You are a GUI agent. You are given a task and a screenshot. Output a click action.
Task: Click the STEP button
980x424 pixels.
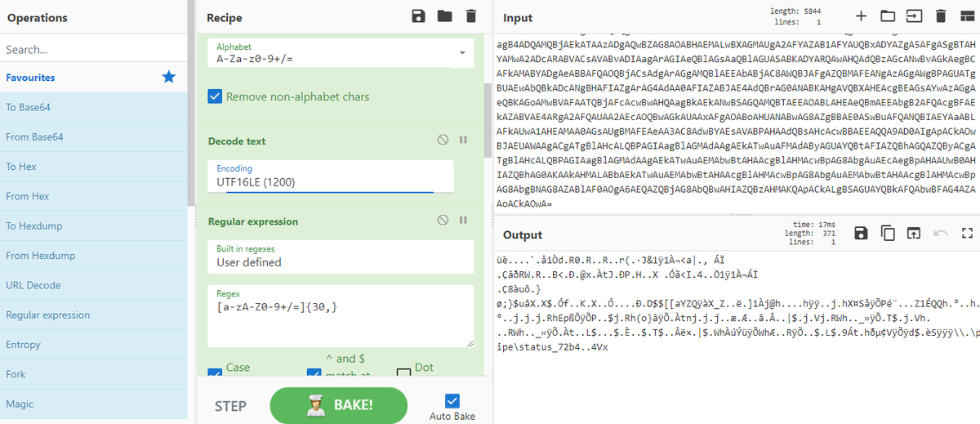[230, 406]
